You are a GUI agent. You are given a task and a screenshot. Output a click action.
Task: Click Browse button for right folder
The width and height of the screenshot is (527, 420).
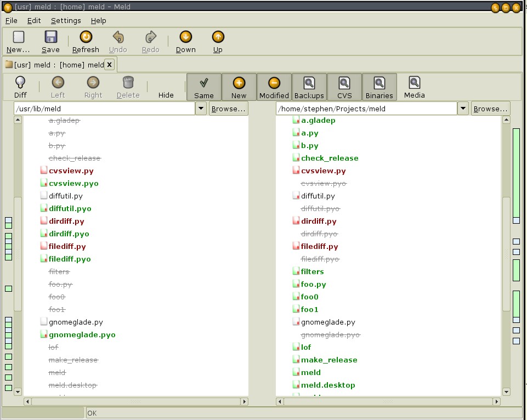pos(491,109)
